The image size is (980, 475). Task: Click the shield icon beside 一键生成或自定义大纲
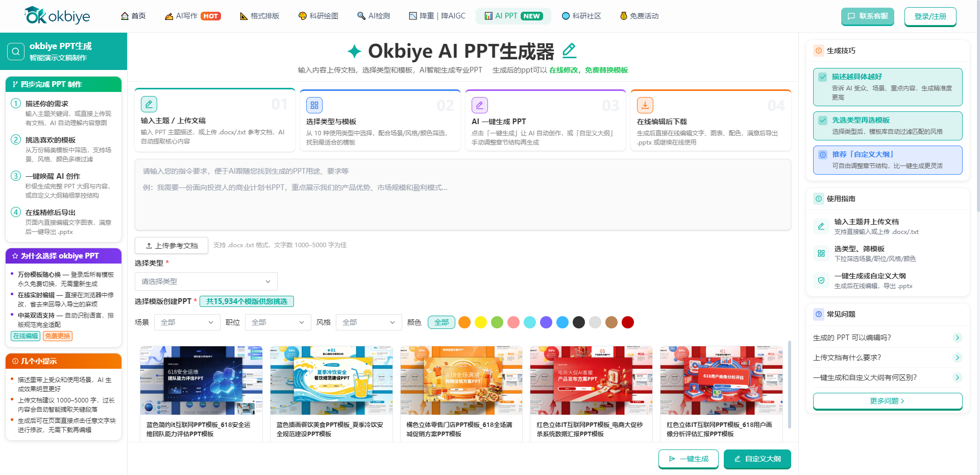(x=821, y=280)
